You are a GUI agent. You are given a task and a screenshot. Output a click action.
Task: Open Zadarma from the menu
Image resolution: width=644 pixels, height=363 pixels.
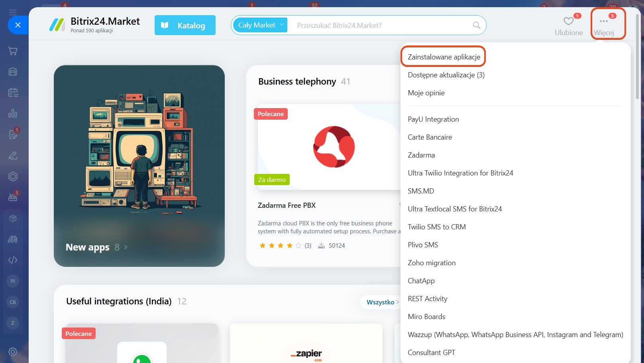click(421, 155)
